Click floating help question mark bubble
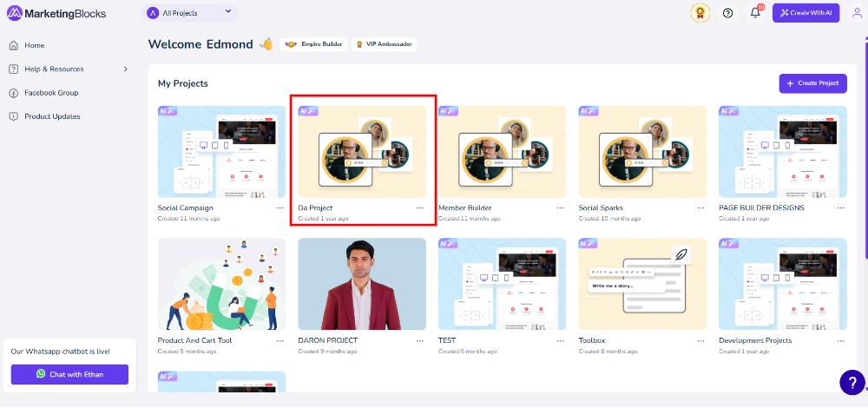 point(852,382)
